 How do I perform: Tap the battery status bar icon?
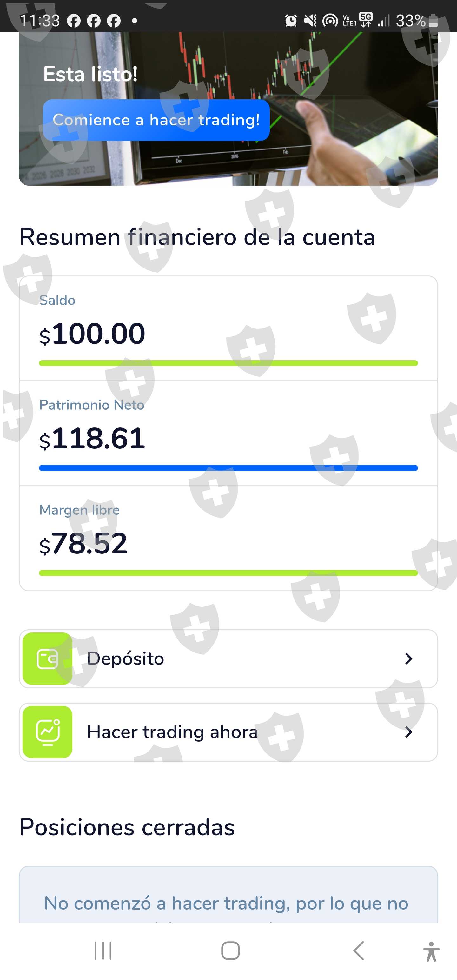tap(433, 21)
